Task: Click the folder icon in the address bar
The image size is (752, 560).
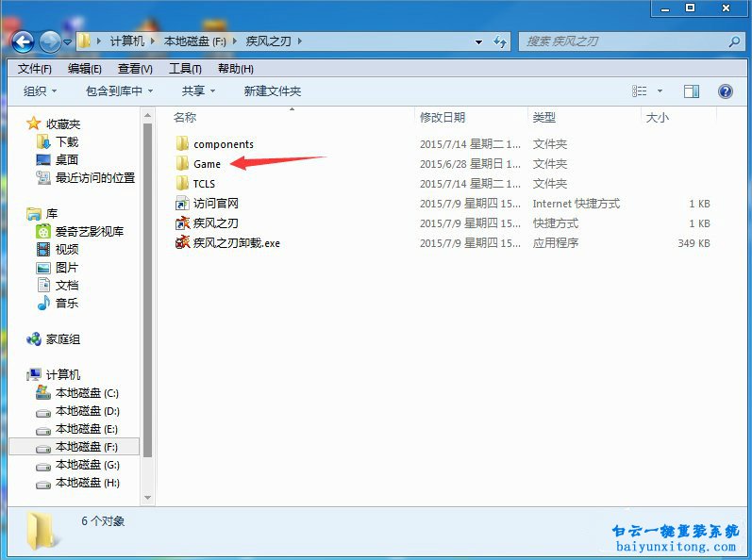Action: point(84,41)
